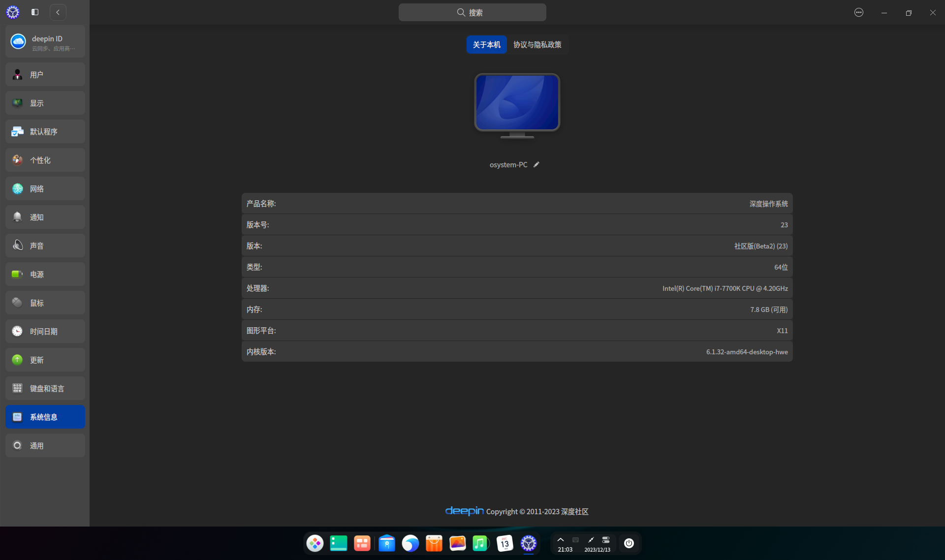Open the 电源 power settings
This screenshot has height=560, width=945.
tap(45, 274)
